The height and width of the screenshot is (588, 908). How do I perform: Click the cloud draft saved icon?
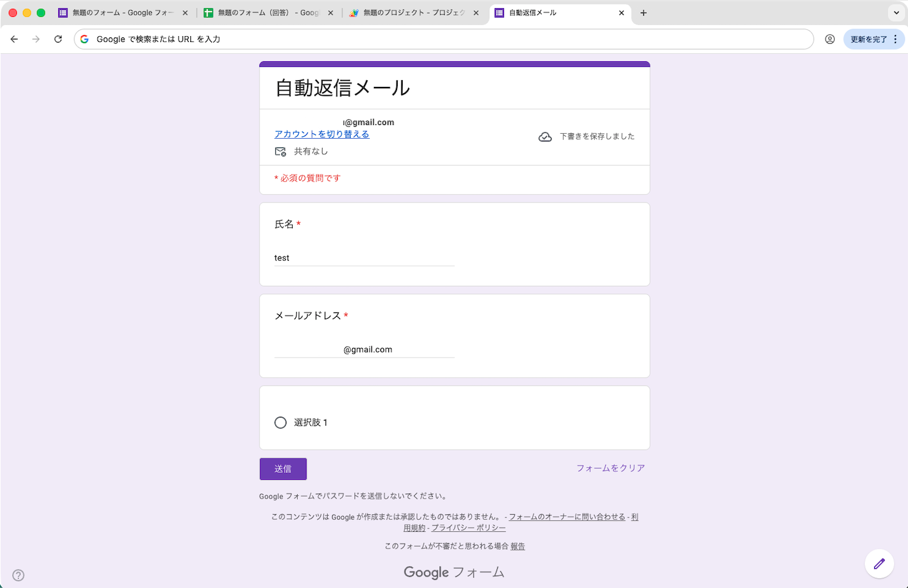pos(545,137)
